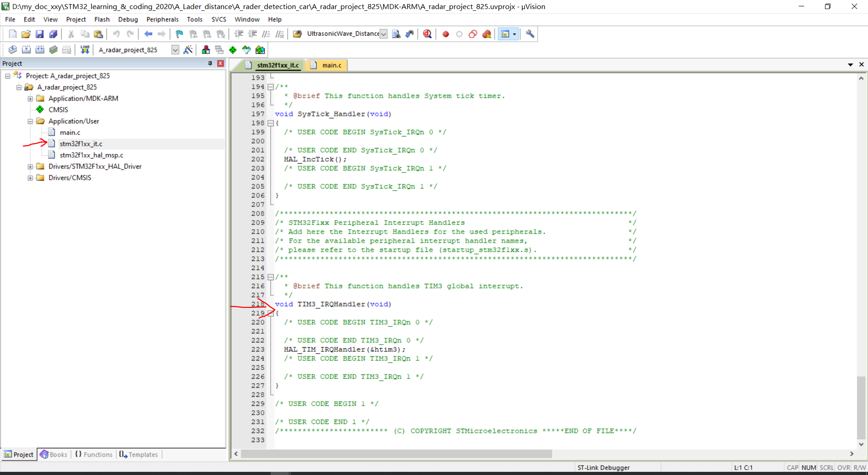Click the editor horizontal scrollbar thumb

(x=396, y=454)
